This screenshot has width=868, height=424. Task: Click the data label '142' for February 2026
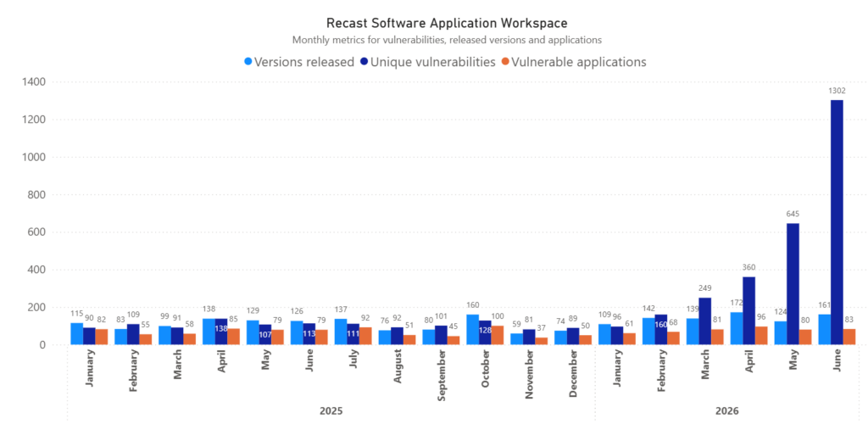click(x=648, y=309)
